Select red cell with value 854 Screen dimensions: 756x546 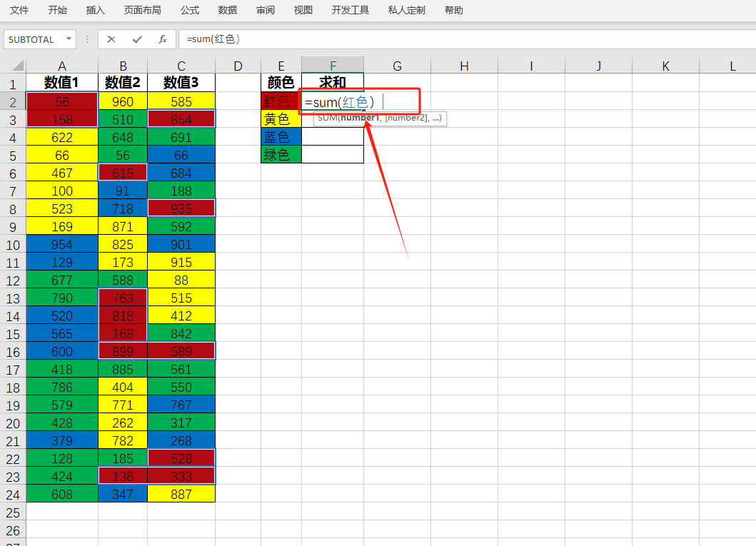tap(181, 119)
